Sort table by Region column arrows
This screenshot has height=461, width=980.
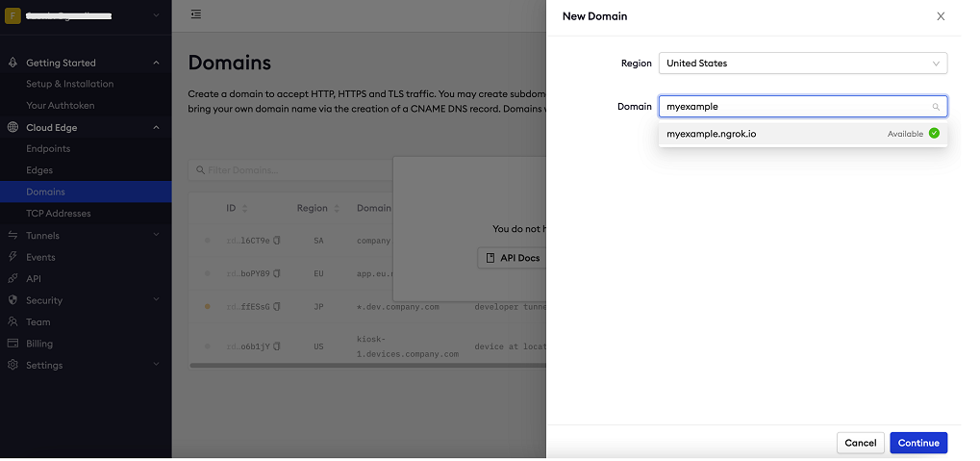(337, 208)
